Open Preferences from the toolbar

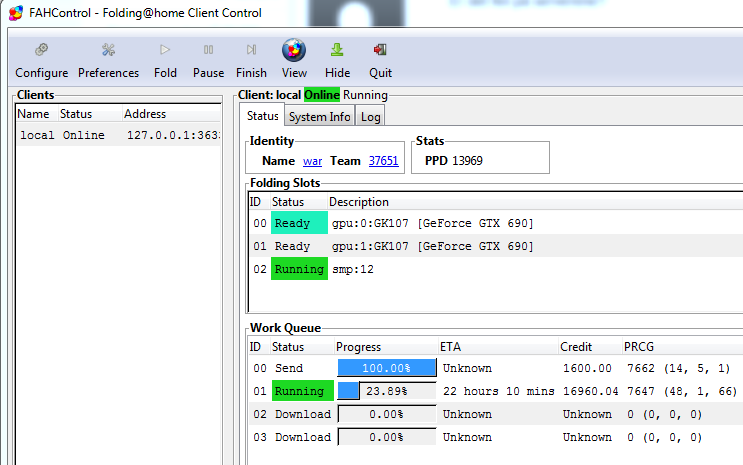coord(109,50)
